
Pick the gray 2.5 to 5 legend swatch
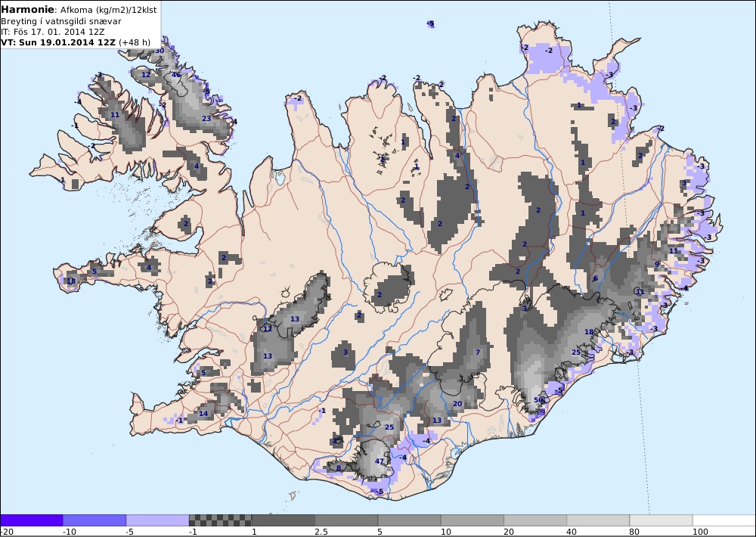[347, 520]
